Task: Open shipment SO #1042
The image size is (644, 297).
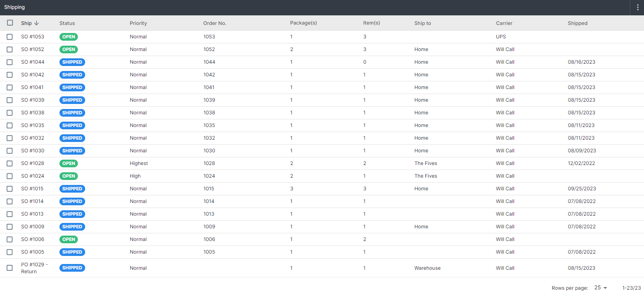Action: (x=33, y=75)
